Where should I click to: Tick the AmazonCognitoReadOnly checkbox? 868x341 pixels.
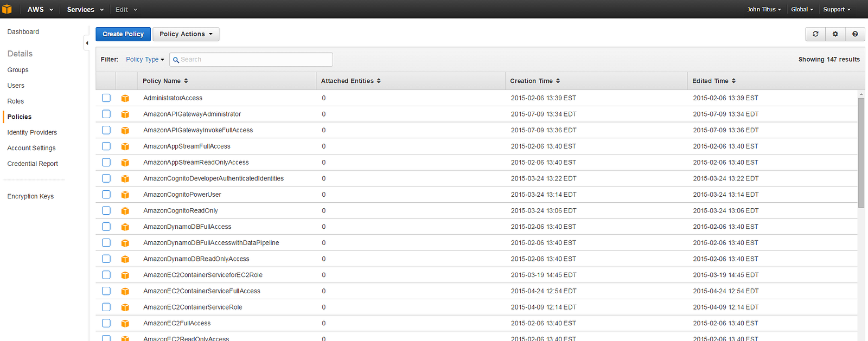(106, 210)
